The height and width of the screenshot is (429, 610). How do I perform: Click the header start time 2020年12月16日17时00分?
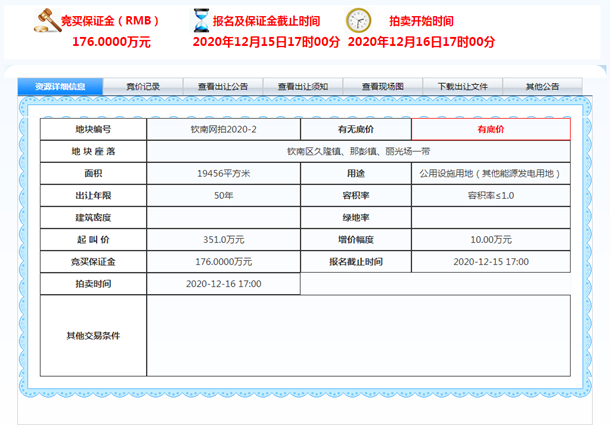click(421, 42)
